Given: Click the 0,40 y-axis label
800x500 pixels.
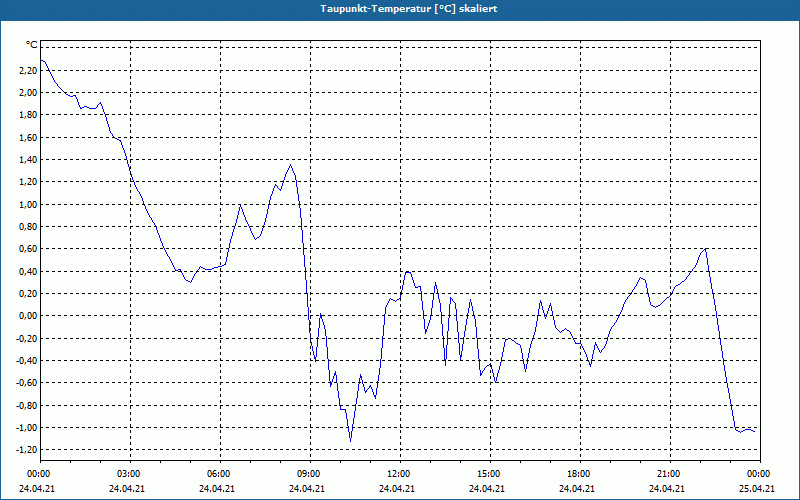Looking at the screenshot, I should click(28, 271).
